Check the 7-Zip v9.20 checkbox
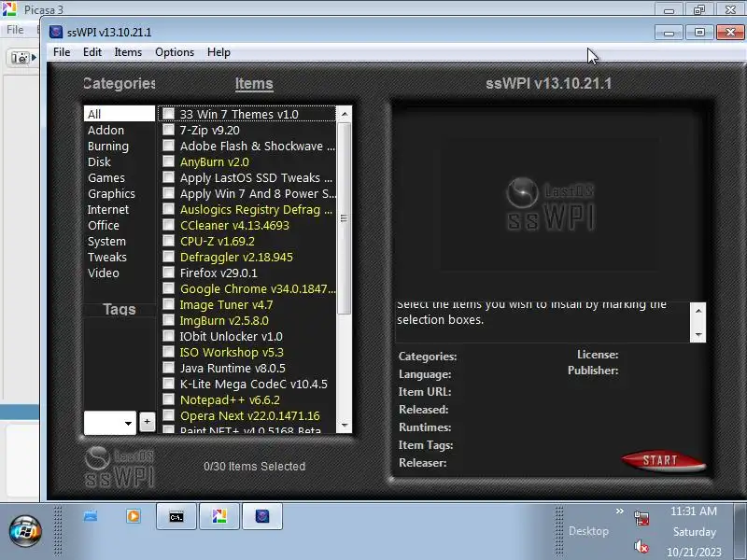Image resolution: width=747 pixels, height=560 pixels. (x=168, y=130)
